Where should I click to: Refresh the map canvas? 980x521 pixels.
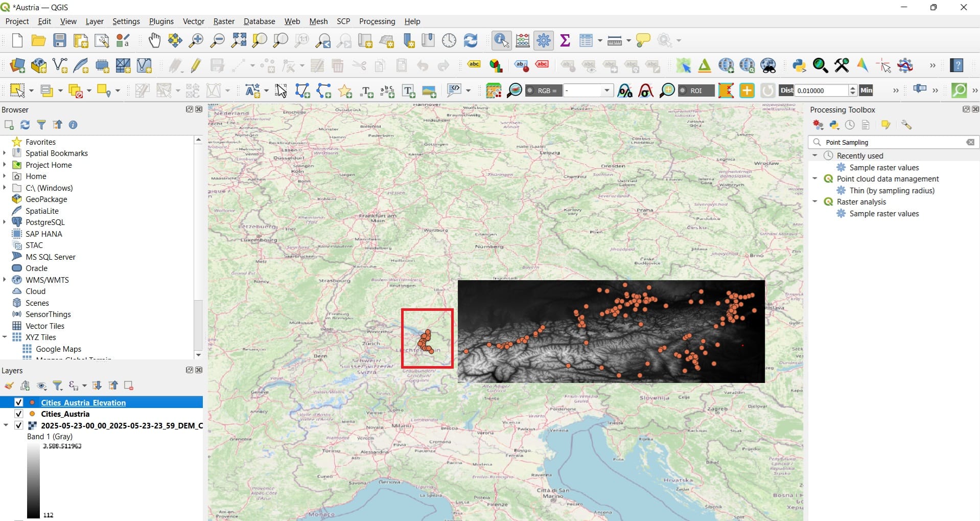point(471,40)
